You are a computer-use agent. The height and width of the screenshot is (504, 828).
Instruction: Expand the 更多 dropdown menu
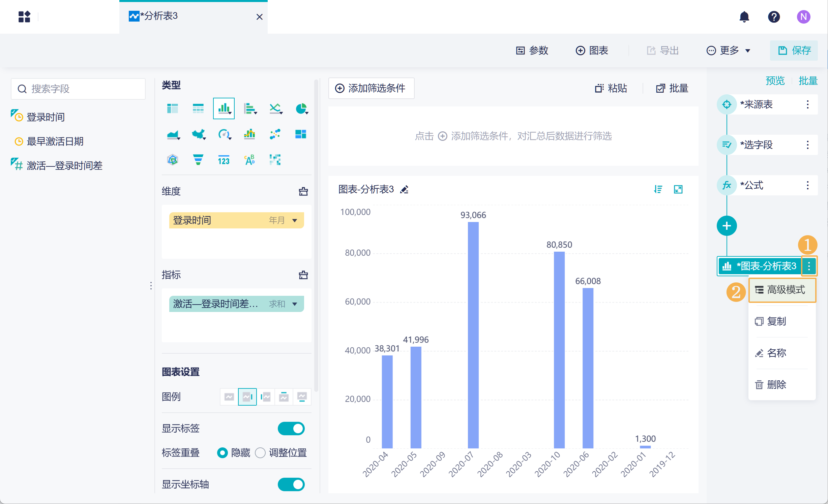pos(729,51)
